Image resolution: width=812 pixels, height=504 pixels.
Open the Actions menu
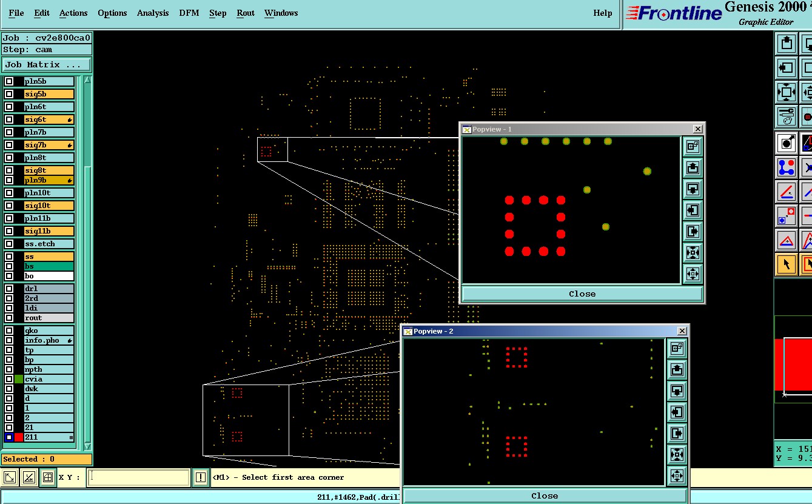pyautogui.click(x=73, y=13)
